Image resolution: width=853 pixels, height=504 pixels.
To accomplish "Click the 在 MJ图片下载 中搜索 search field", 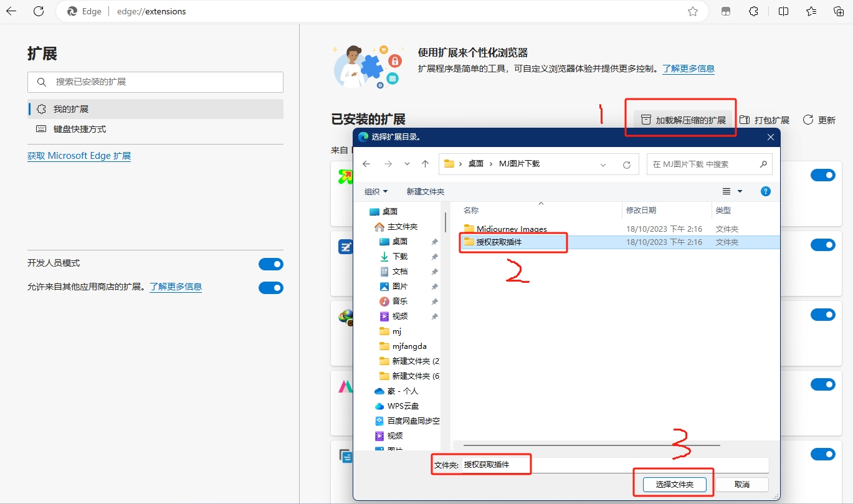I will (709, 164).
